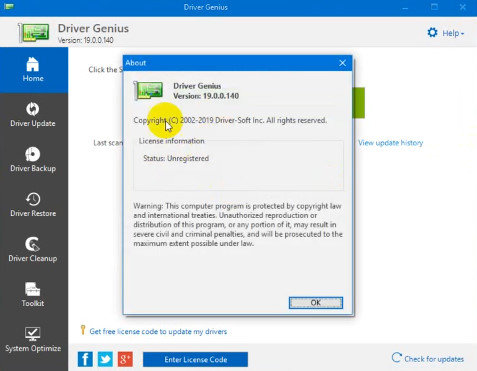The height and width of the screenshot is (371, 477).
Task: Open the Toolkit section
Action: (33, 295)
